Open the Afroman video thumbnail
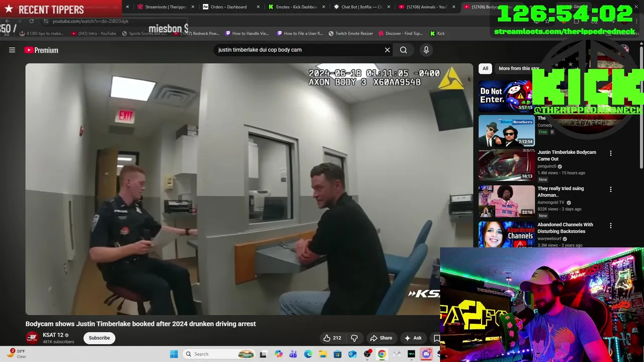Image resolution: width=644 pixels, height=362 pixels. 506,201
